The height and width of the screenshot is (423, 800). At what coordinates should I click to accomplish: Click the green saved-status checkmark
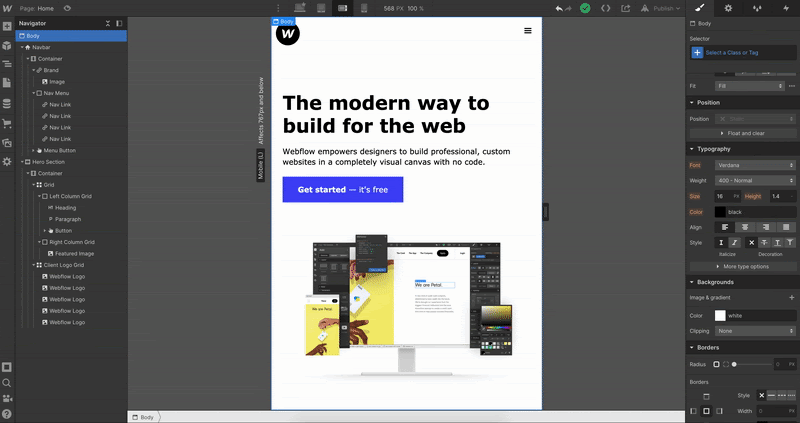[x=585, y=8]
